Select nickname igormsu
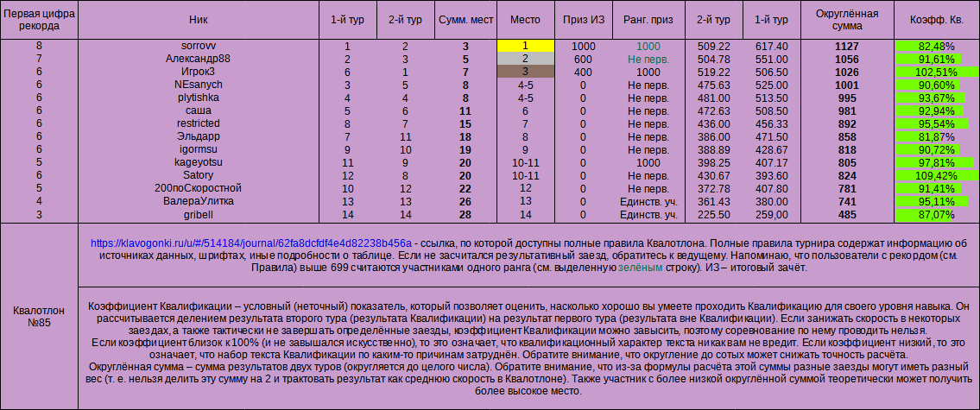The width and height of the screenshot is (980, 410). [199, 149]
